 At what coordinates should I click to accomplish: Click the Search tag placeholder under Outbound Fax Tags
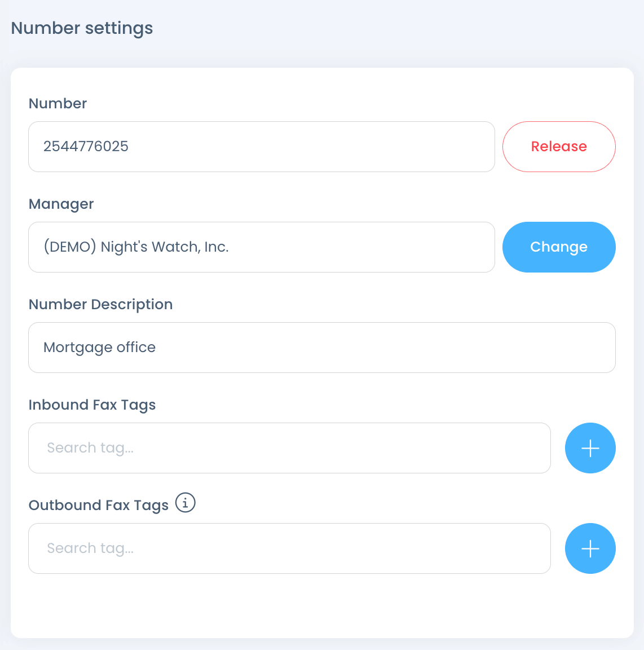click(x=90, y=548)
